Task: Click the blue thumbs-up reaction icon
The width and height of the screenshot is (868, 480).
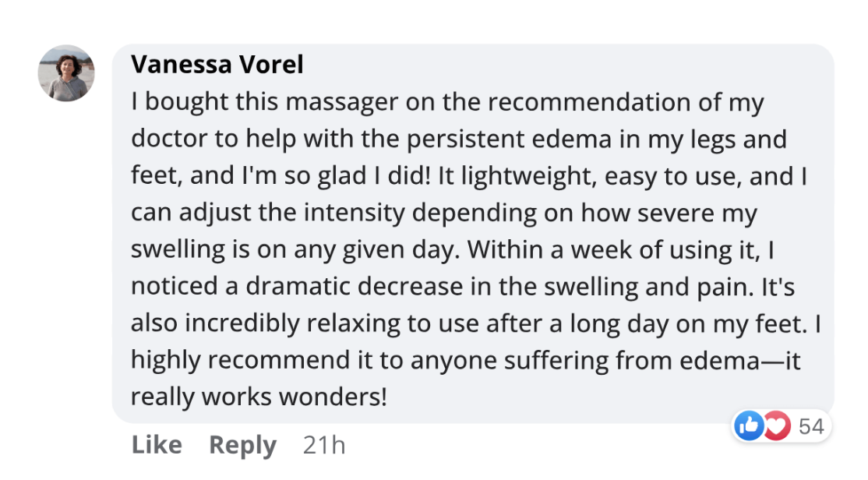Action: pos(749,425)
